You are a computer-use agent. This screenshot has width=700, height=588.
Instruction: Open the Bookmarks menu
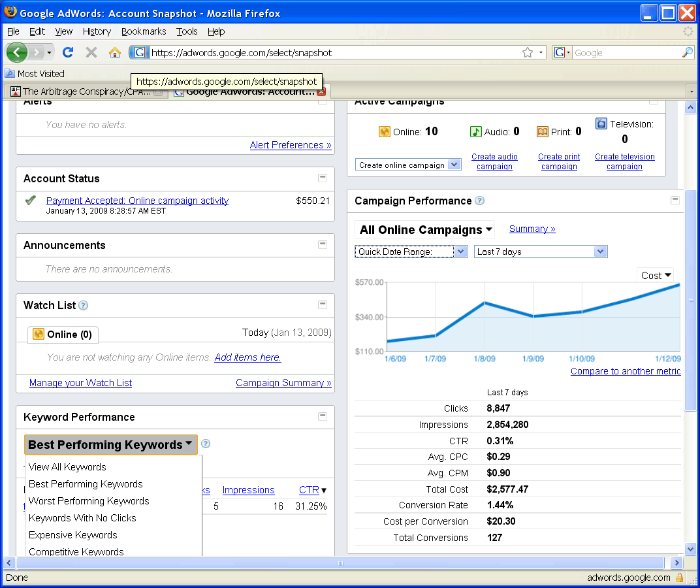click(x=144, y=31)
